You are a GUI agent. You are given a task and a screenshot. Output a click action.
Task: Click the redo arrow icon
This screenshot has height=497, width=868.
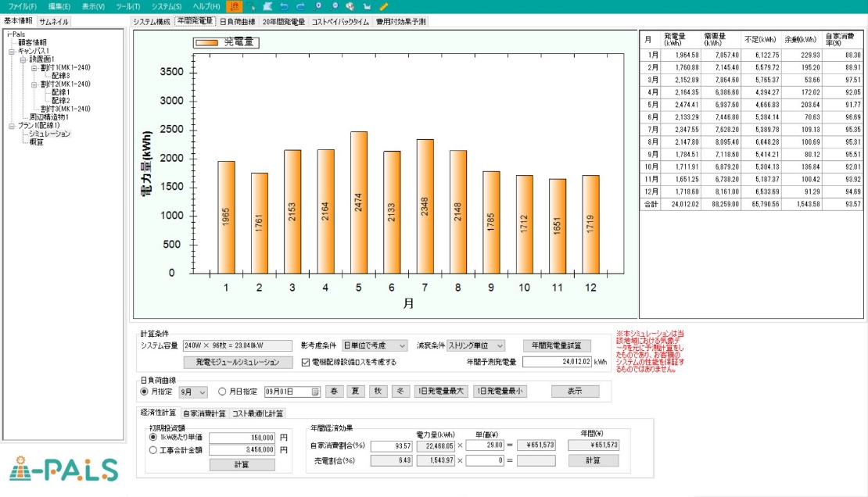tap(300, 6)
